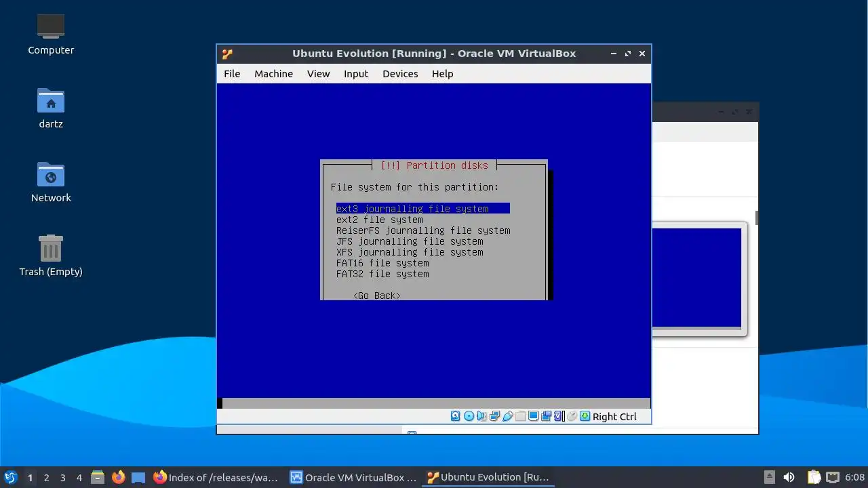Select XFS journalling file system

point(410,252)
